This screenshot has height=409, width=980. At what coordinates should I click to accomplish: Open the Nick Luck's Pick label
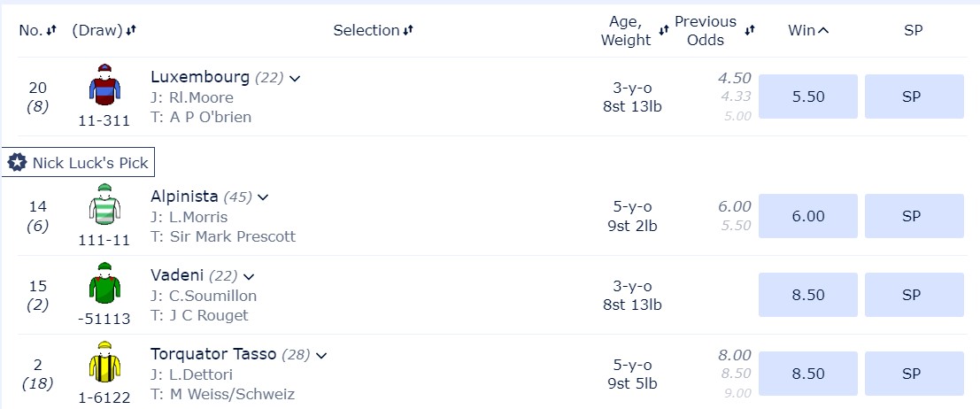pyautogui.click(x=78, y=163)
